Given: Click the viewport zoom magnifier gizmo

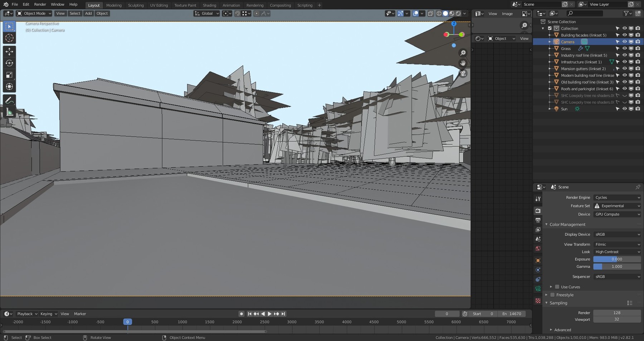Looking at the screenshot, I should click(x=463, y=53).
